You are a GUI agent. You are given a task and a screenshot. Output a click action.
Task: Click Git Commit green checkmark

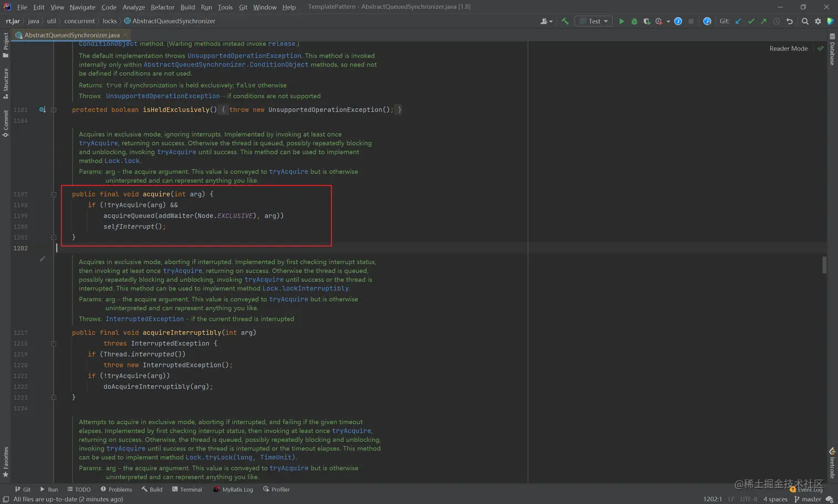tap(751, 21)
